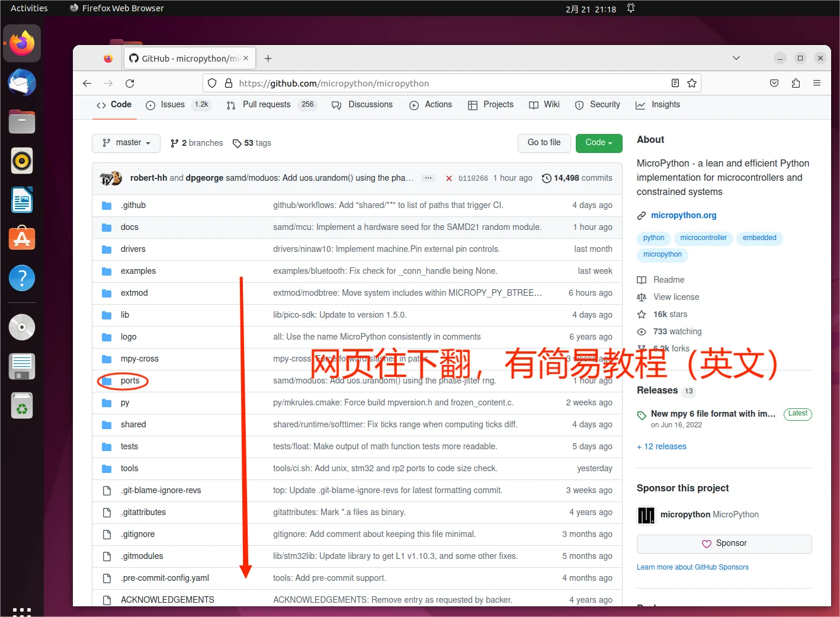Open the Pull requests tab
The width and height of the screenshot is (840, 617).
[x=271, y=105]
